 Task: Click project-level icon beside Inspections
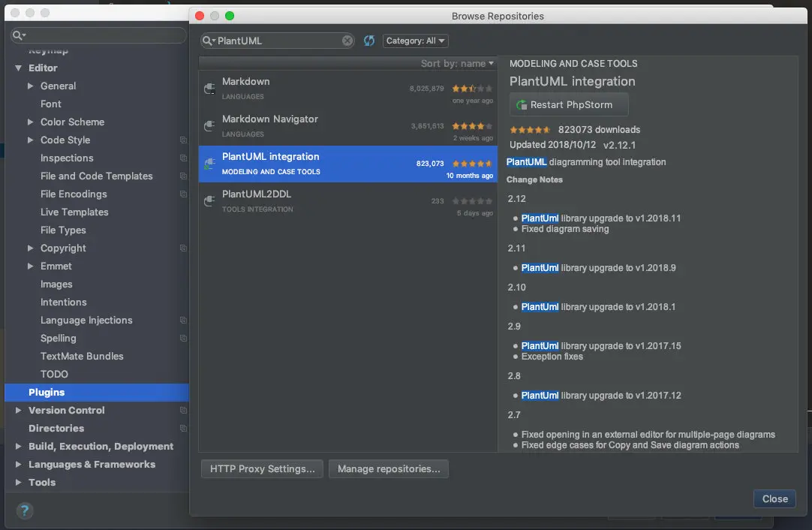[x=183, y=158]
